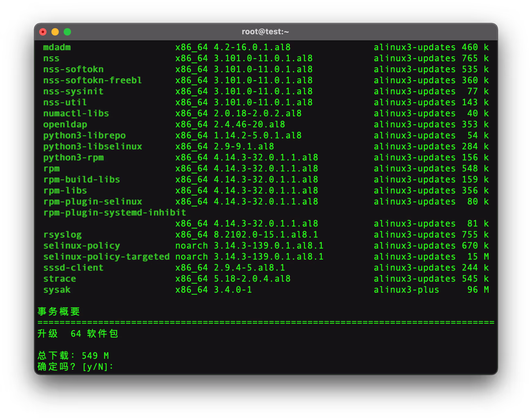
Task: Click the 总下载: 549 M line
Action: pos(73,356)
